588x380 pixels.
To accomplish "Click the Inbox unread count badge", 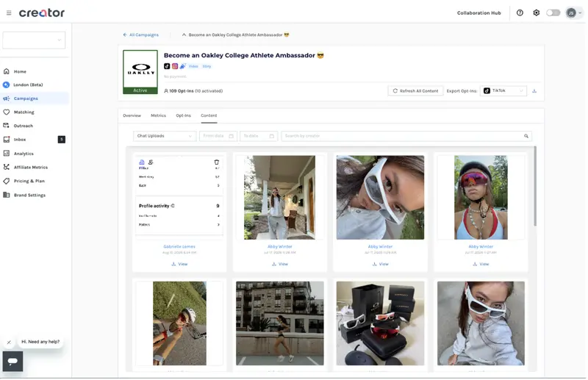I will tap(62, 140).
